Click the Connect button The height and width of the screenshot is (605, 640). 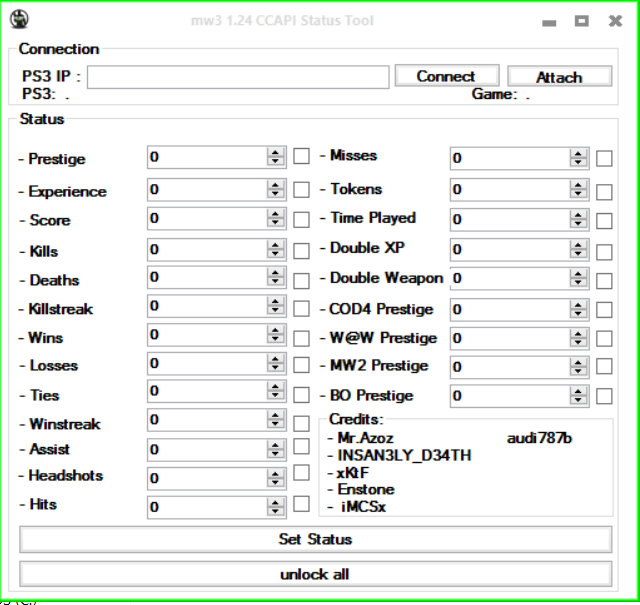coord(447,76)
